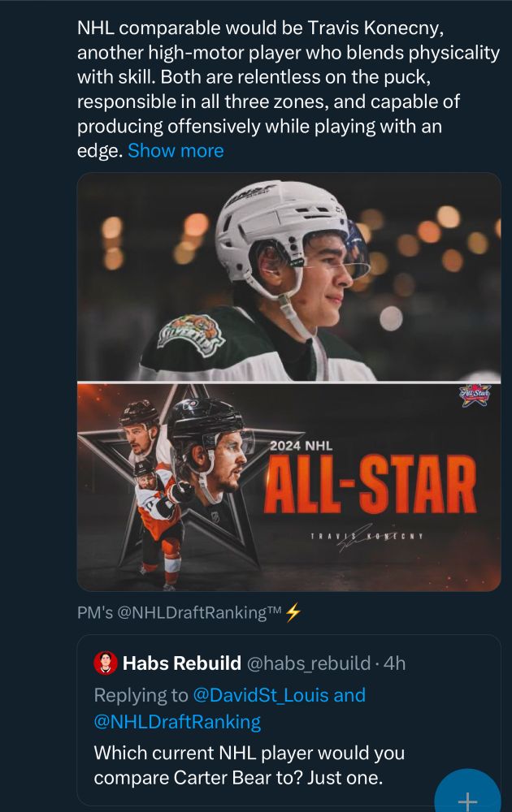512x812 pixels.
Task: Tap lightning bolt icon beside NHLDraftRanking
Action: coord(294,612)
